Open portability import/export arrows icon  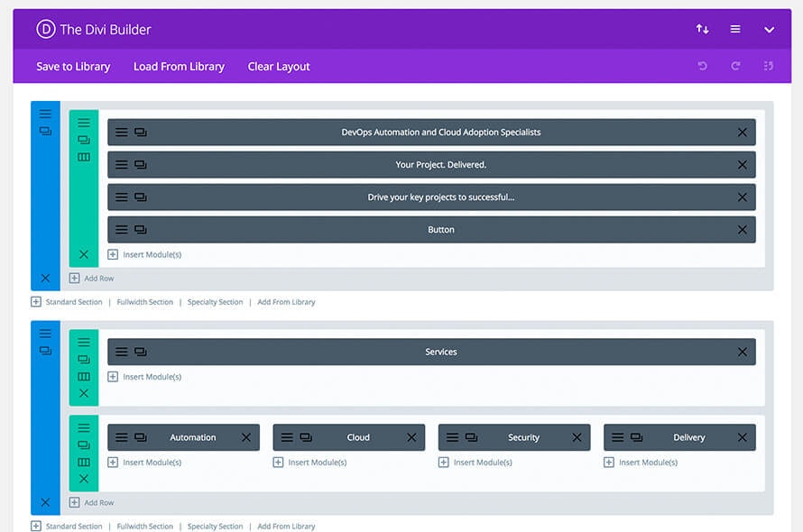tap(702, 29)
